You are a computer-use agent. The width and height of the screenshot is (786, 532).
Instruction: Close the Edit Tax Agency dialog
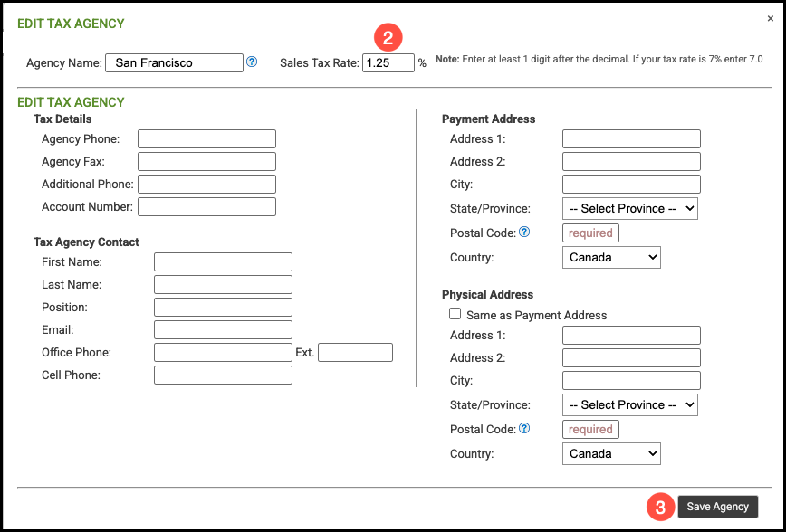771,19
